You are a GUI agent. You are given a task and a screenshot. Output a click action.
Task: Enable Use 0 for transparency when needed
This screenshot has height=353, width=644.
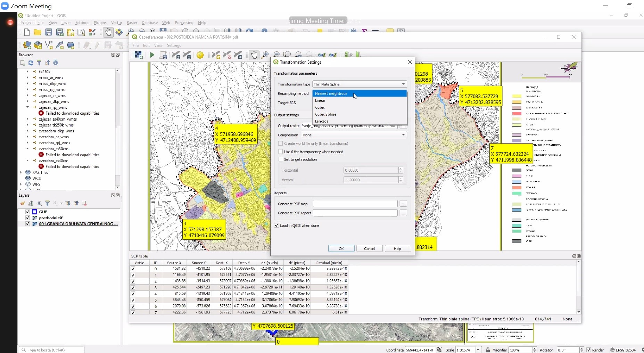point(281,152)
